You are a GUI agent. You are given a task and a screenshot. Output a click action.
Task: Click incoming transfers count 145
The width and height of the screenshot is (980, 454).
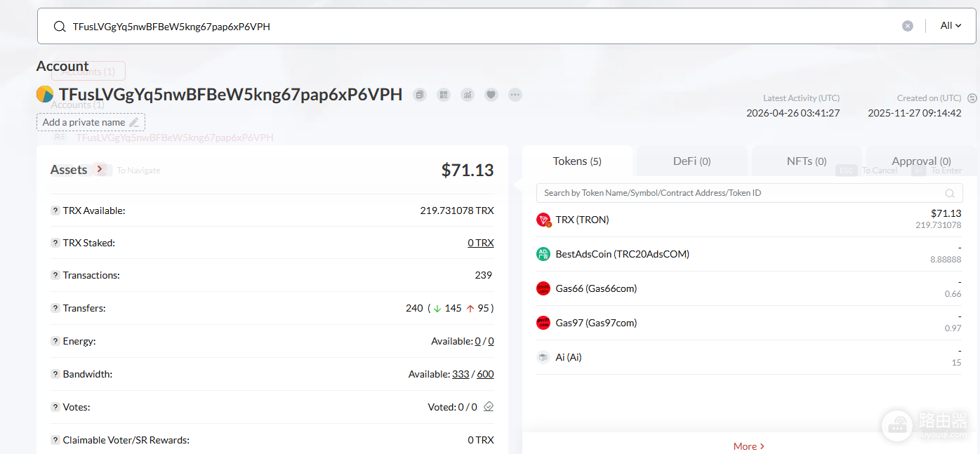coord(453,308)
